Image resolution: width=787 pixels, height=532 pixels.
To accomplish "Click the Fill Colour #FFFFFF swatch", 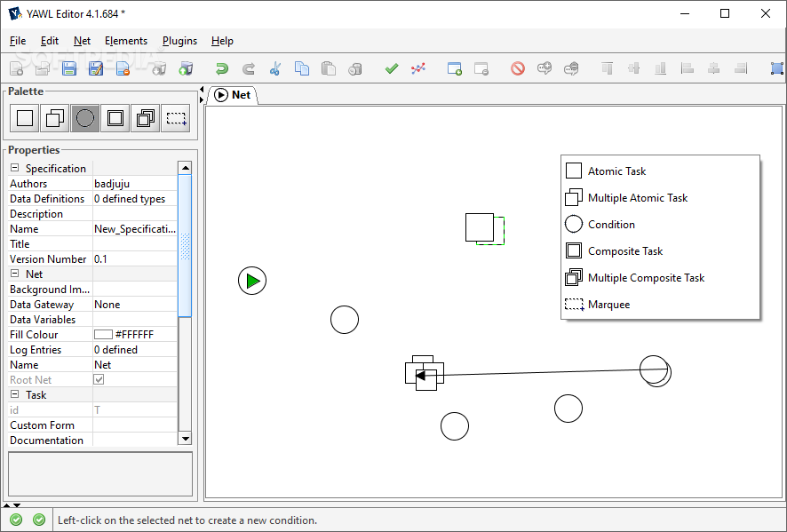I will [x=103, y=334].
